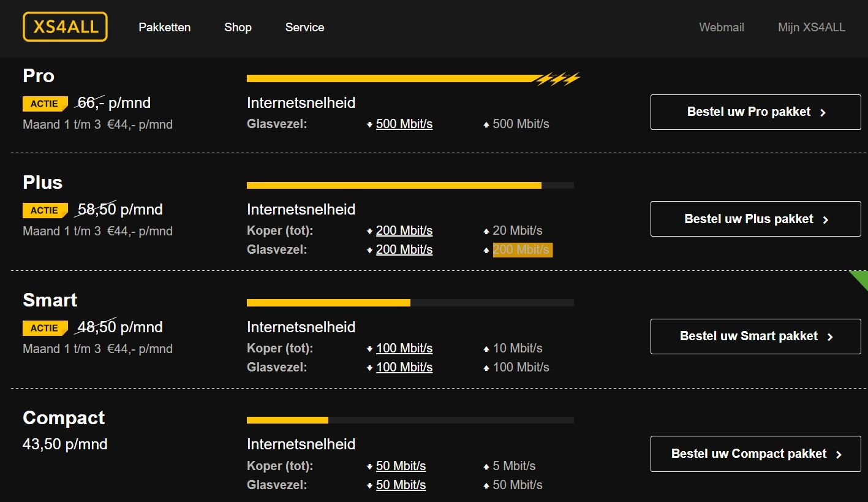Screen dimensions: 868x502
Task: Click the XS4ALL logo
Action: tap(65, 27)
